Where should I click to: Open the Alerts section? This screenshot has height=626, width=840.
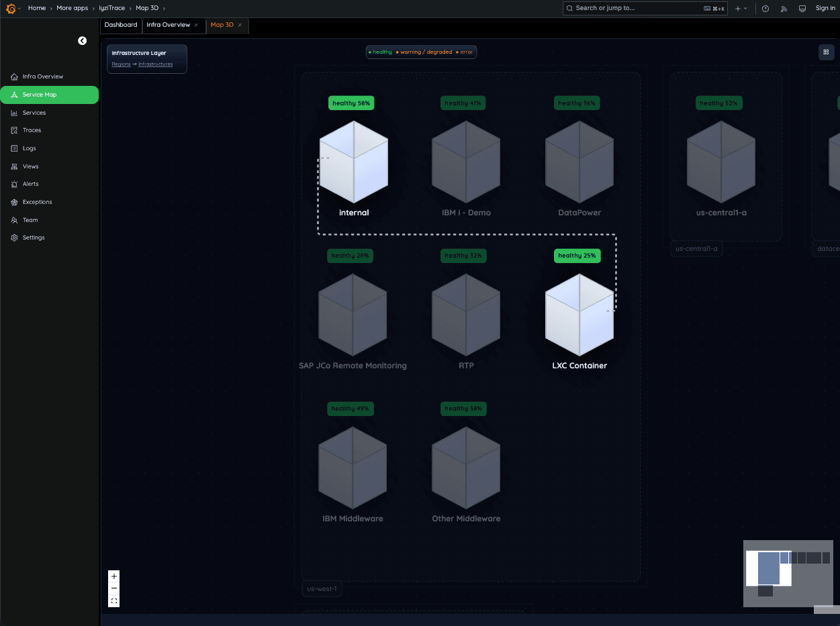pos(30,184)
